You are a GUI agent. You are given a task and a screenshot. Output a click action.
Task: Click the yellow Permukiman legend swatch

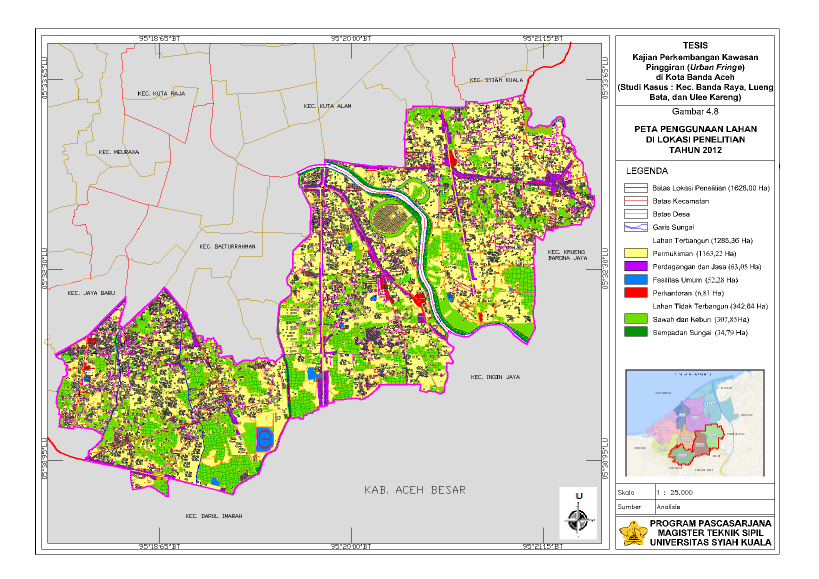[x=636, y=253]
